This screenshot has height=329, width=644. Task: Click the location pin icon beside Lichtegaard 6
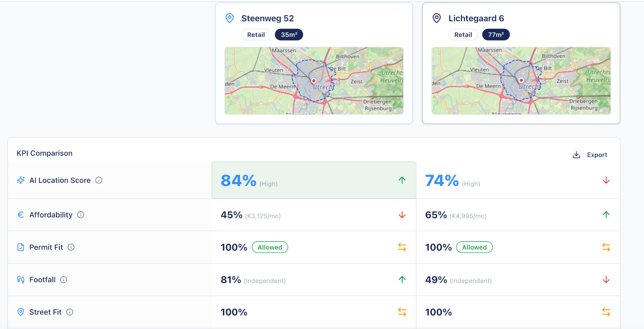tap(437, 18)
